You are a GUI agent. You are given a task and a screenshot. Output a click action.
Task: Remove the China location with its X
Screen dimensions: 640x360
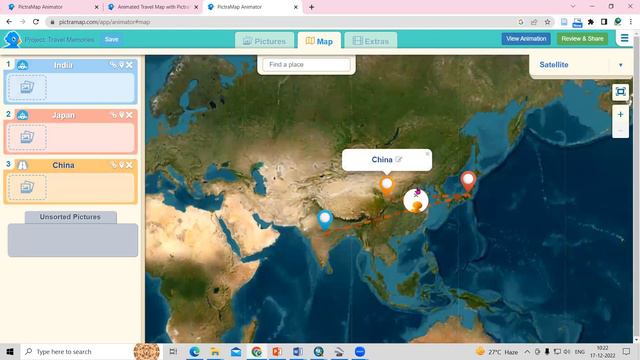(129, 165)
